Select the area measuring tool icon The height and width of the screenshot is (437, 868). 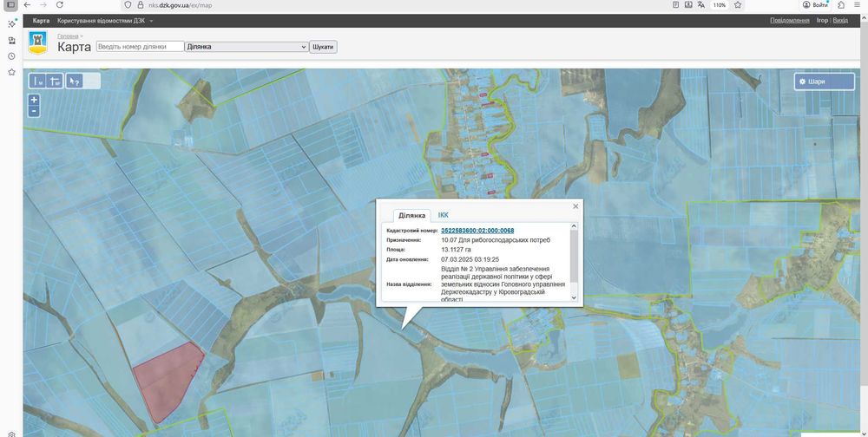56,82
